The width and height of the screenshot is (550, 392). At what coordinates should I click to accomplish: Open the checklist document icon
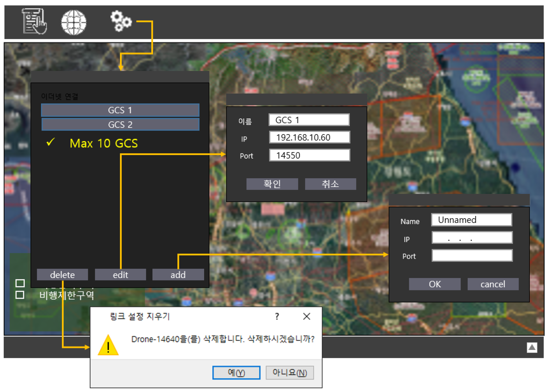[x=34, y=21]
